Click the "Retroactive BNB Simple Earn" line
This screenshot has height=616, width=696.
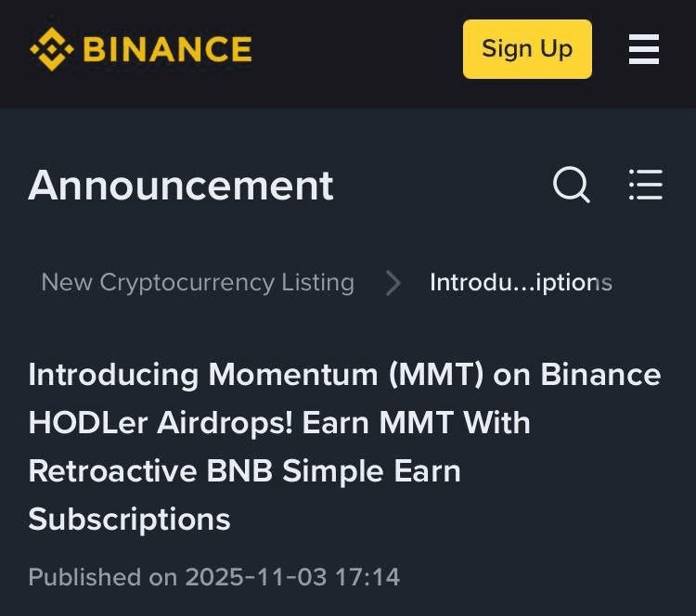click(244, 471)
